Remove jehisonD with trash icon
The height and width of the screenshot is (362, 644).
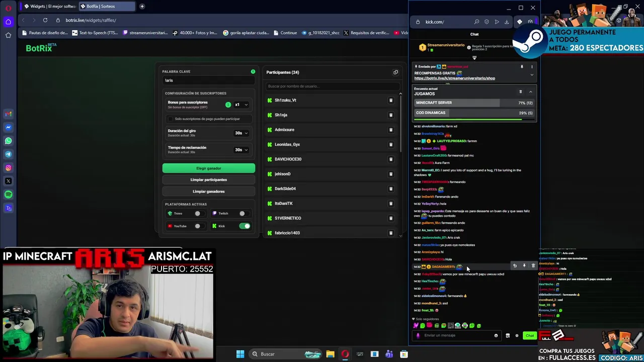tap(390, 174)
